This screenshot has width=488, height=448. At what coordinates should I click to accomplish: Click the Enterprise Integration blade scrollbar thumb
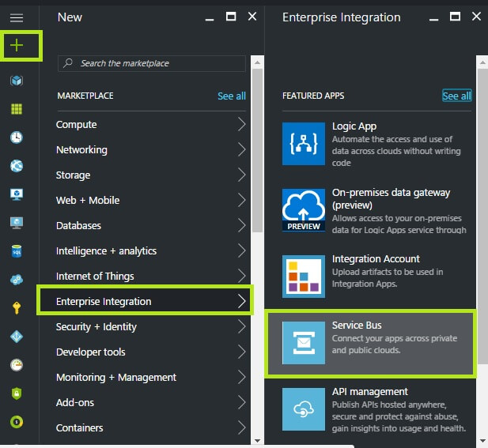pos(482,216)
